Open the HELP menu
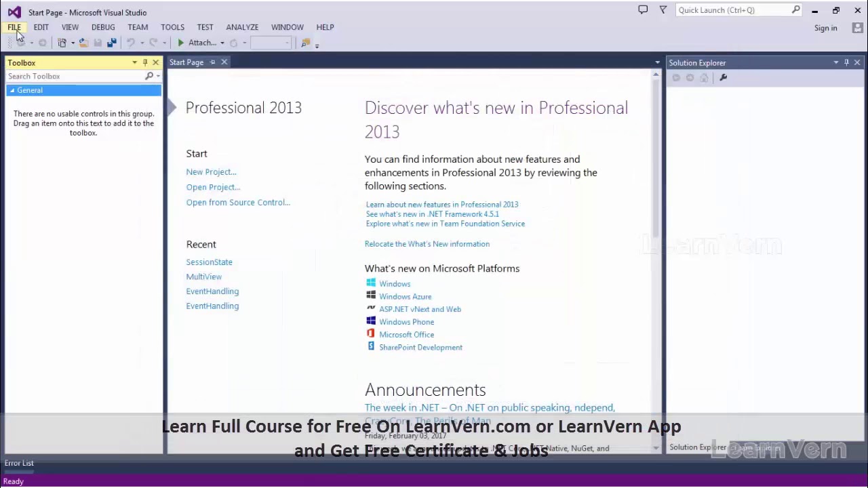Viewport: 868px width, 488px height. pos(325,27)
